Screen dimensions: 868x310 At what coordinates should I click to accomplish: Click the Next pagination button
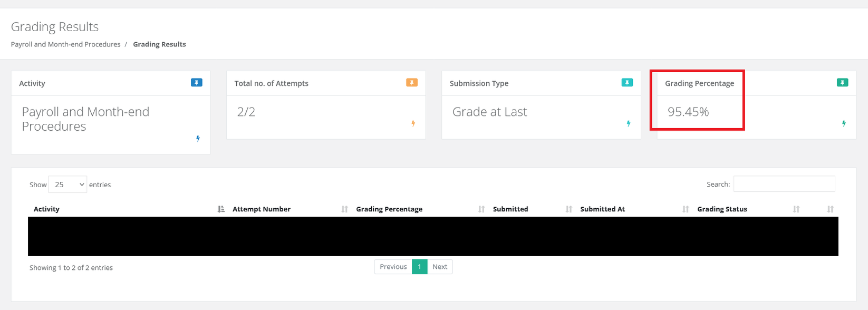pyautogui.click(x=440, y=266)
